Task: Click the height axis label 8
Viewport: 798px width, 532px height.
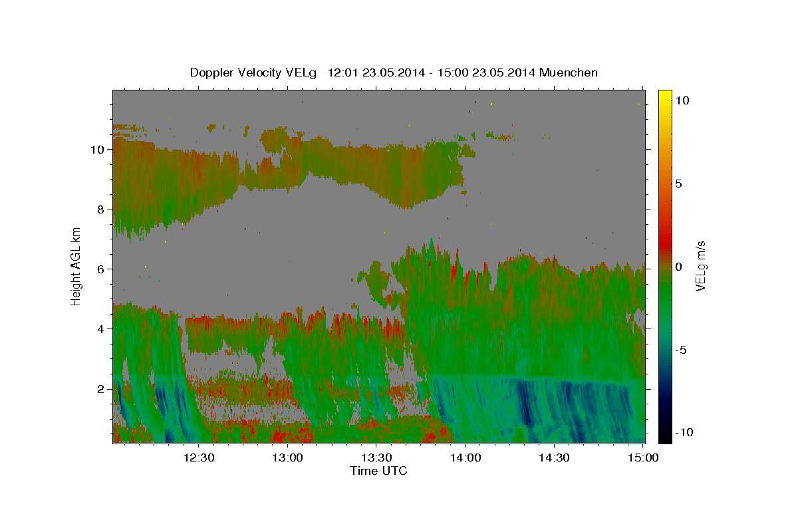Action: click(x=102, y=209)
